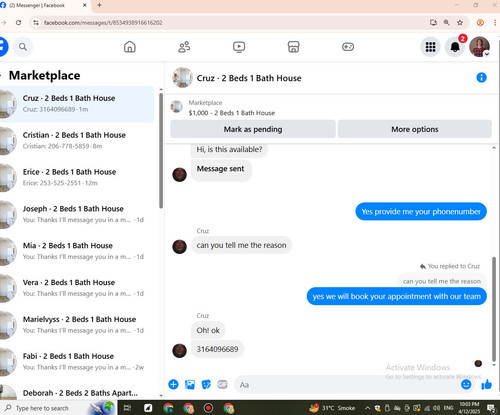Viewport: 500px width, 415px height.
Task: Open the Marielvyss conversation
Action: (x=77, y=325)
